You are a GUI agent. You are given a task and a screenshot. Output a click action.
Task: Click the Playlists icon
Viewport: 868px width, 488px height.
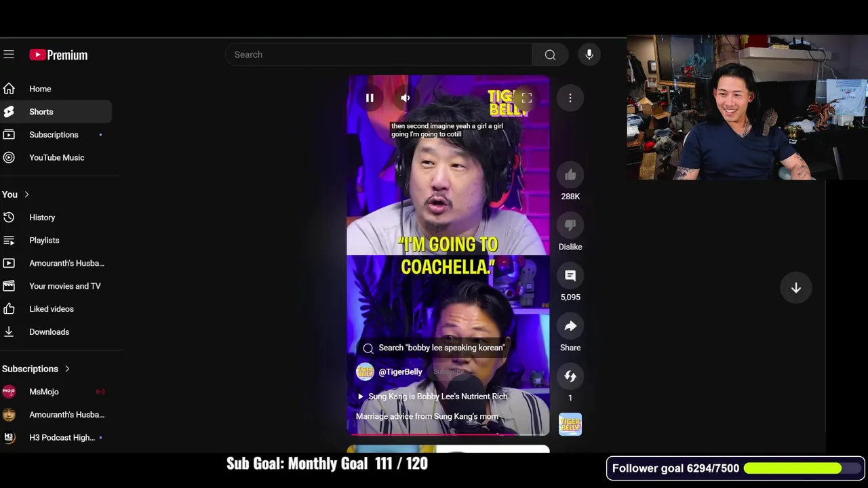(x=9, y=241)
